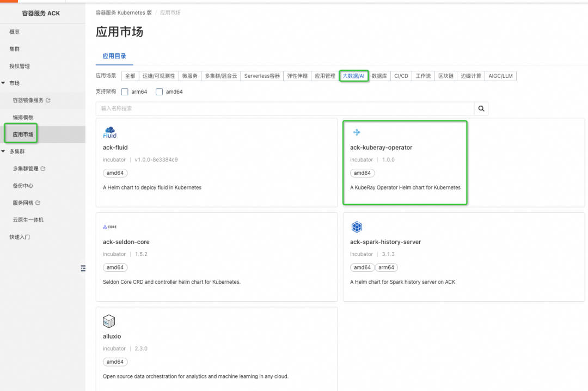
Task: Click version 1.5.2 on ack-seldon-core card
Action: pos(141,254)
